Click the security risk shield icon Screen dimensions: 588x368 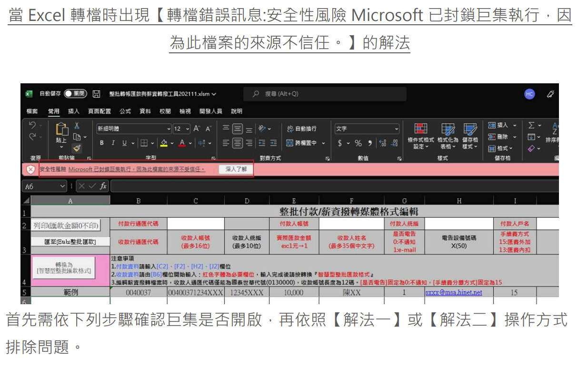pyautogui.click(x=30, y=169)
